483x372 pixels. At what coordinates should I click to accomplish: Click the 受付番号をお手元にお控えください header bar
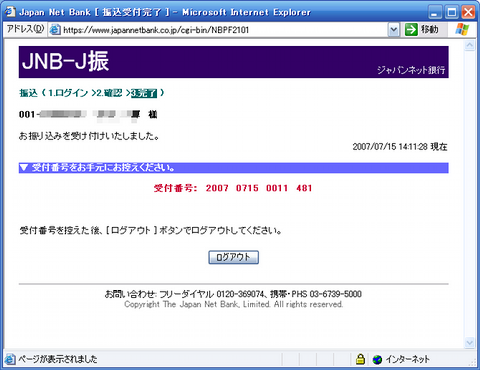pos(233,168)
